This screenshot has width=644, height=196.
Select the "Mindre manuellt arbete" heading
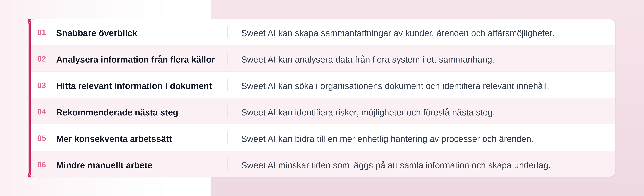pyautogui.click(x=104, y=165)
